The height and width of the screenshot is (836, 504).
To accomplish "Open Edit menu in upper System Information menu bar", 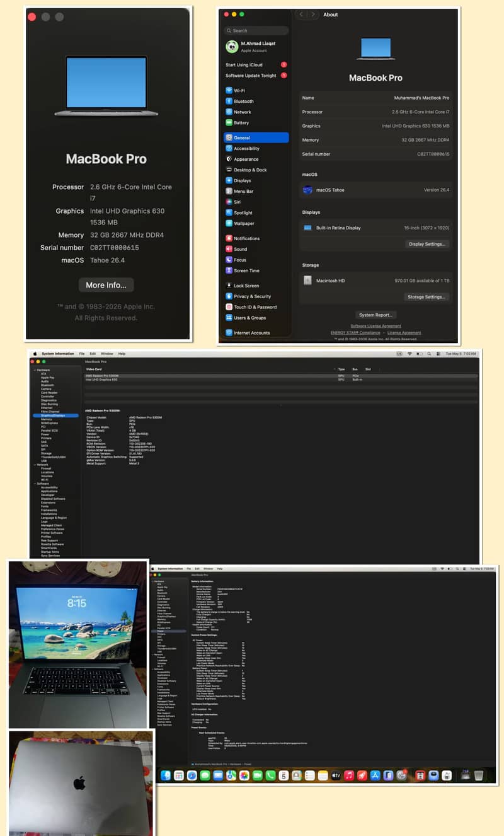I will [x=93, y=354].
